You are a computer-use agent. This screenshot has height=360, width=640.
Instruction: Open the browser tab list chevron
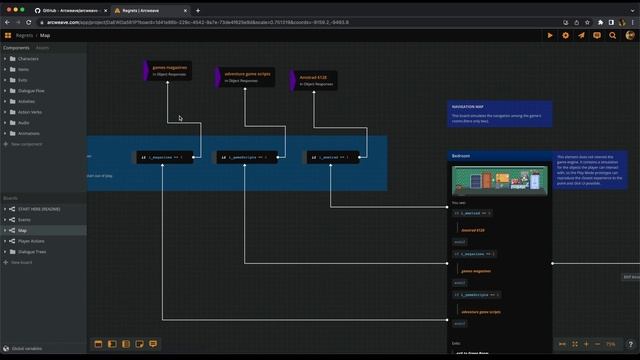[x=633, y=11]
